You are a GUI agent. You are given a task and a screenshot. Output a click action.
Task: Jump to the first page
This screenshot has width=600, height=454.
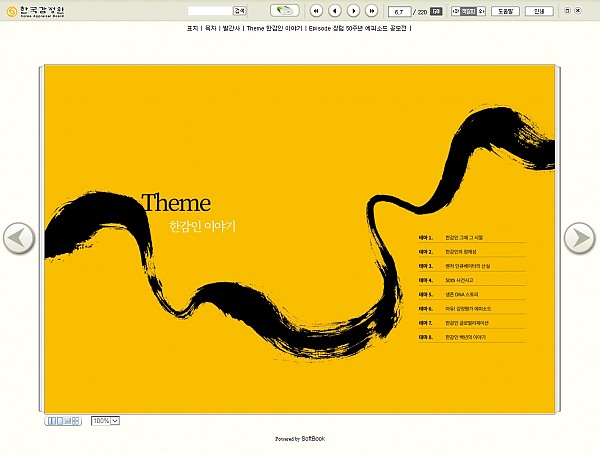click(316, 11)
